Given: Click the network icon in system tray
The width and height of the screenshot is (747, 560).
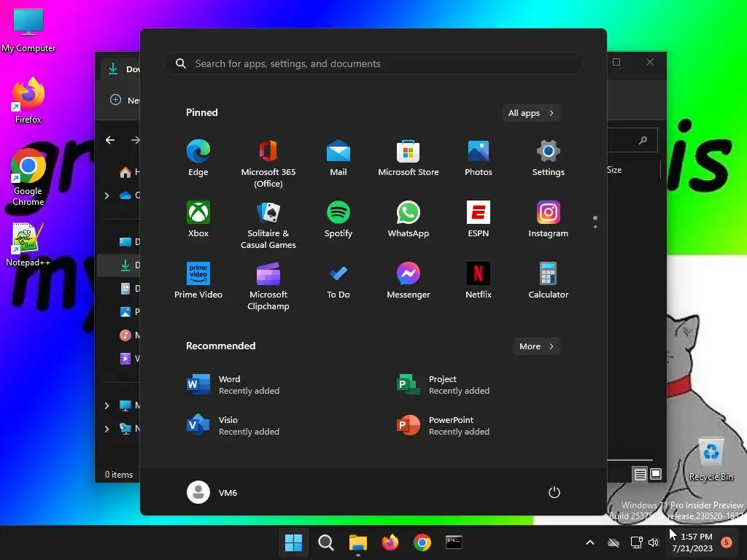Looking at the screenshot, I should (636, 542).
